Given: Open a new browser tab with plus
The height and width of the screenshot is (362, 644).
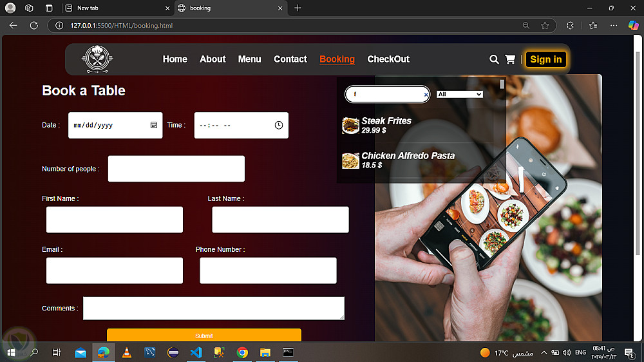Looking at the screenshot, I should coord(298,8).
